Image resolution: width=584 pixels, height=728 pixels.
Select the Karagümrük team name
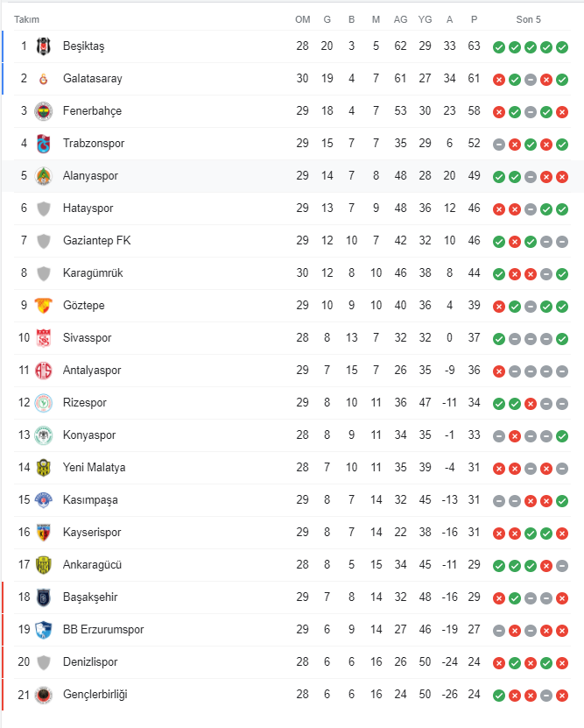93,273
